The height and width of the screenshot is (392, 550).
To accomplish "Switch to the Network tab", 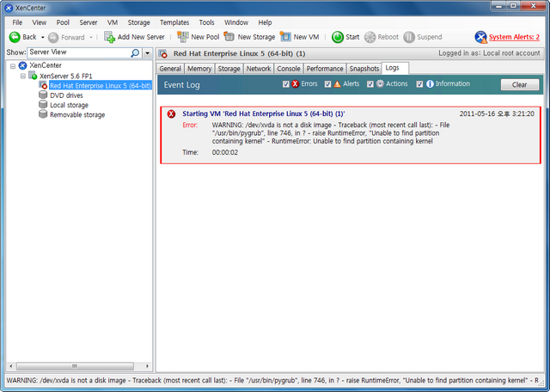I will coord(259,69).
